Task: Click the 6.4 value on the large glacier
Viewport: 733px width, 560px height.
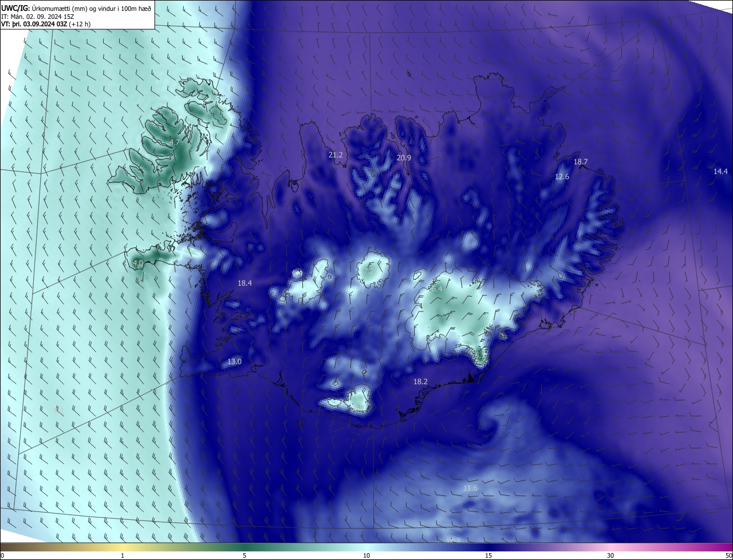Action: (437, 290)
